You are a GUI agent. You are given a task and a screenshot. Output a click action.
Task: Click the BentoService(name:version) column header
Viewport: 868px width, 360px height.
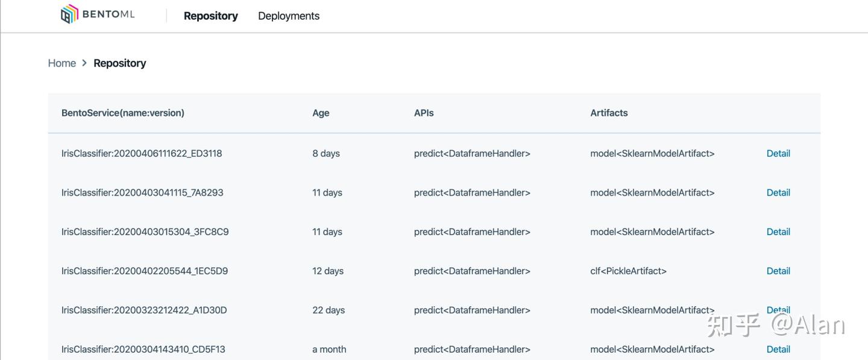[x=123, y=113]
